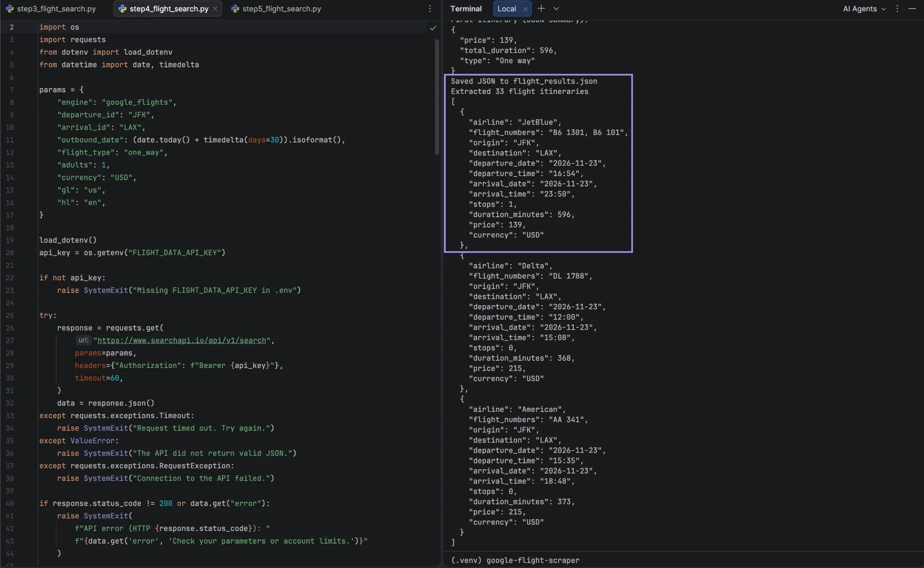The height and width of the screenshot is (568, 924).
Task: Switch to the step5_flight_search.py tab
Action: click(x=276, y=9)
